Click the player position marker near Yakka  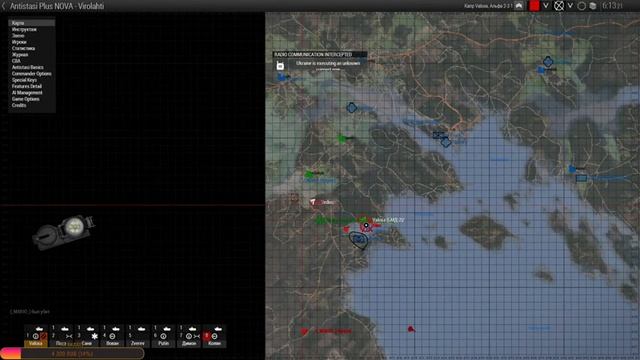coord(366,225)
